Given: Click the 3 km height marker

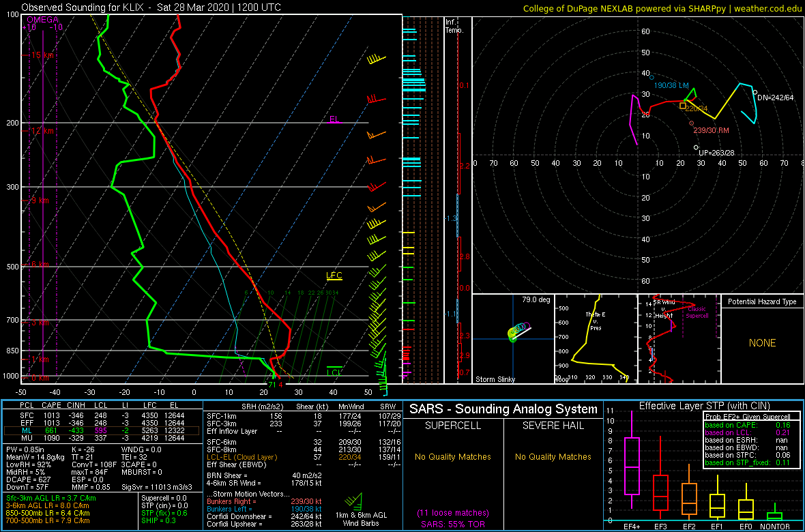Looking at the screenshot, I should 40,323.
